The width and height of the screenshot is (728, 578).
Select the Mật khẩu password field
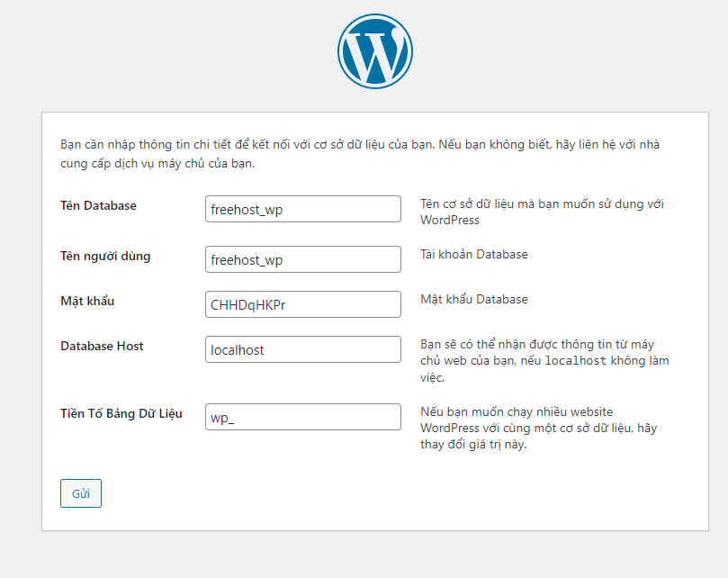click(303, 304)
